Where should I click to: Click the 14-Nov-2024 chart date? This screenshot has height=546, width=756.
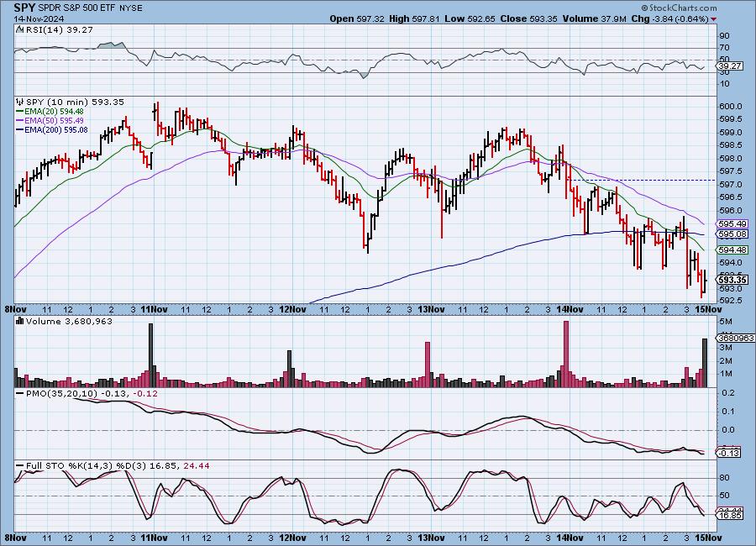(x=37, y=18)
